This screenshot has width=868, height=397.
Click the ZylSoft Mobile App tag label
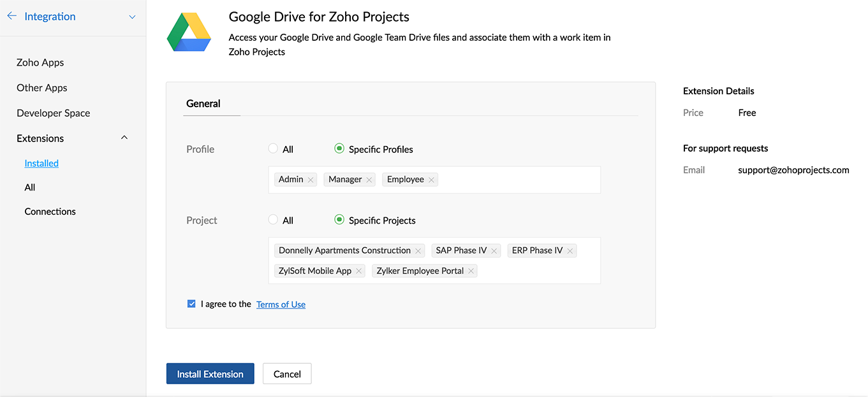tap(315, 271)
